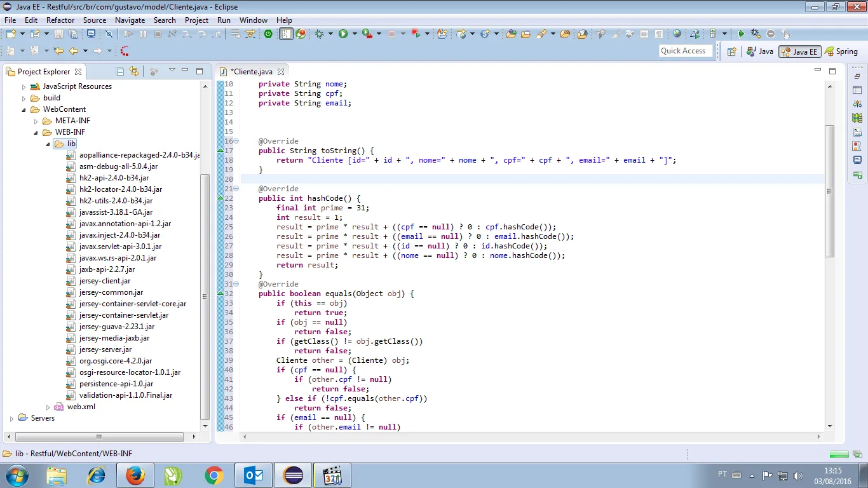Image resolution: width=868 pixels, height=488 pixels.
Task: Select jersey-server.jar in the lib folder
Action: tap(105, 349)
